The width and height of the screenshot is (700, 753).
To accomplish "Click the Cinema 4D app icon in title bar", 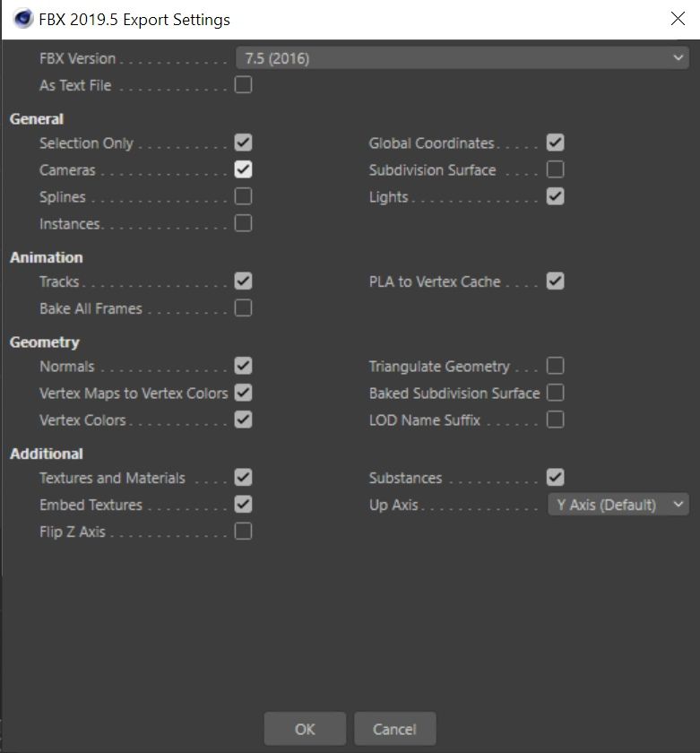I will [23, 19].
